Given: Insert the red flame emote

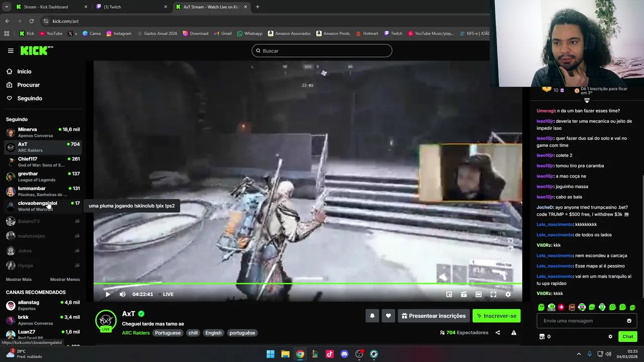Looking at the screenshot, I should pos(561,307).
